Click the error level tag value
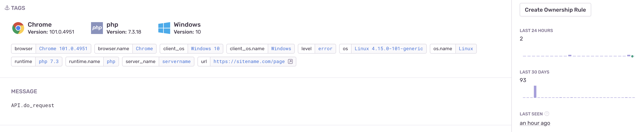 [x=326, y=49]
